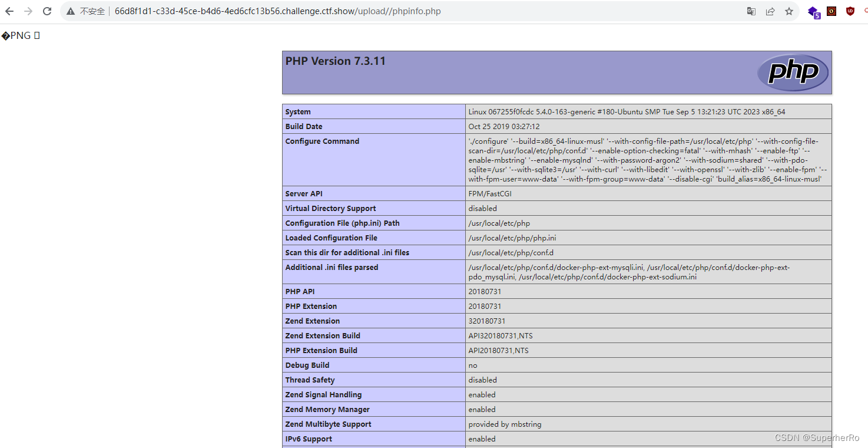This screenshot has width=868, height=448.
Task: Click the System row label
Action: (x=298, y=112)
